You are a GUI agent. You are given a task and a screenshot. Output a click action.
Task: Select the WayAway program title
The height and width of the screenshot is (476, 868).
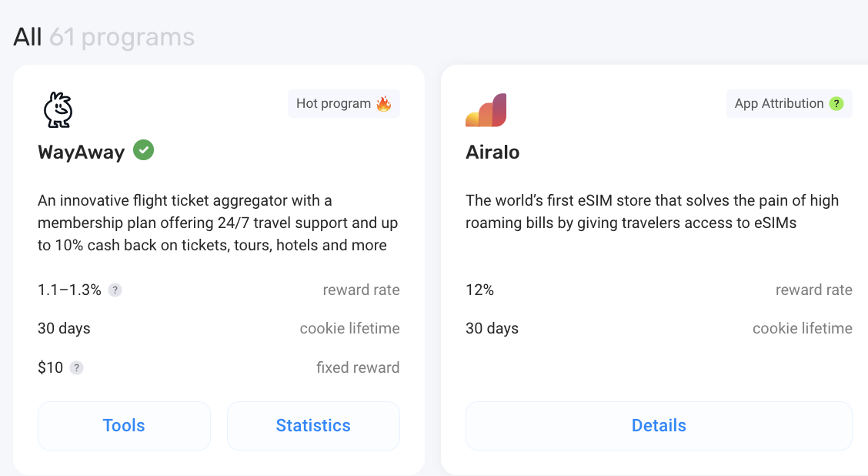pyautogui.click(x=82, y=152)
